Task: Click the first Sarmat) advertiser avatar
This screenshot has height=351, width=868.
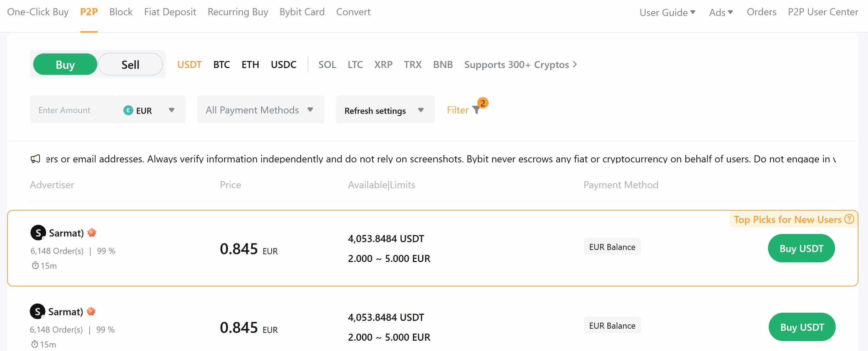Action: click(x=38, y=233)
